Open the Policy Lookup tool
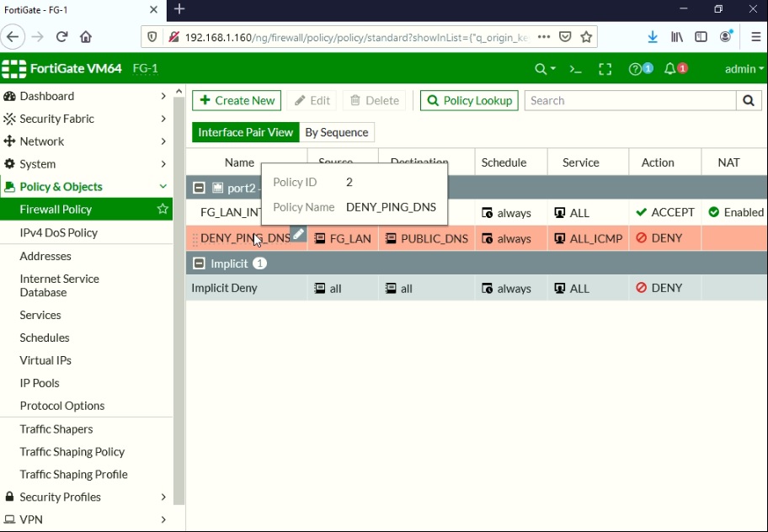The height and width of the screenshot is (532, 768). (x=468, y=100)
